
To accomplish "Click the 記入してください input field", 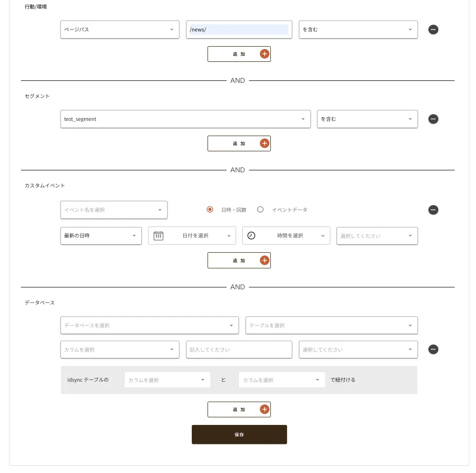I will pos(238,350).
